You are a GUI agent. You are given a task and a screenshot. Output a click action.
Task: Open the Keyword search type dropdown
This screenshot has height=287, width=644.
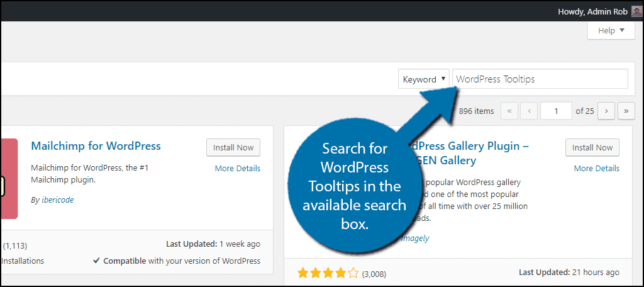(424, 79)
